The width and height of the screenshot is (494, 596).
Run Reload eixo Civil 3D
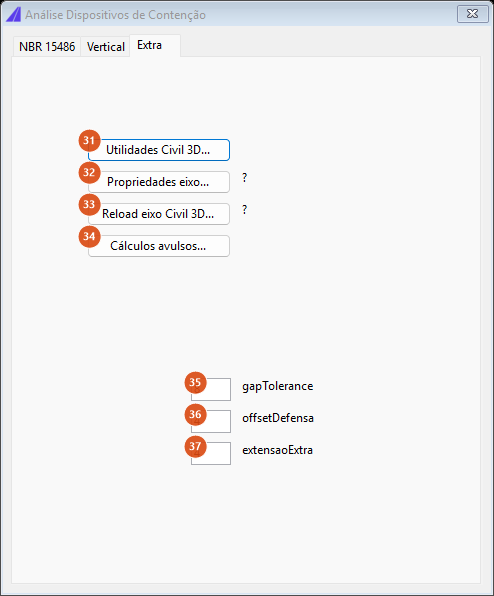click(x=159, y=214)
